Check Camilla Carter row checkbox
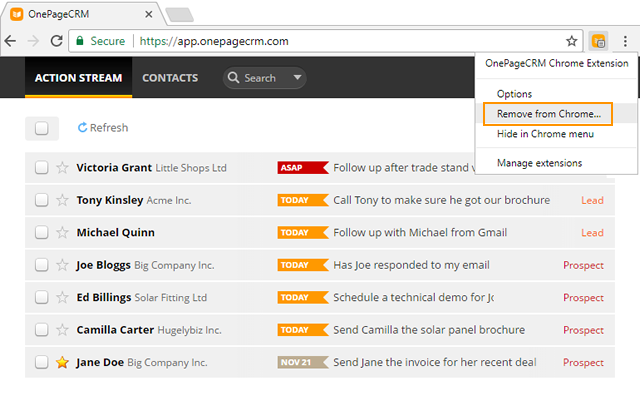Viewport: 640px width, 411px height. point(42,329)
